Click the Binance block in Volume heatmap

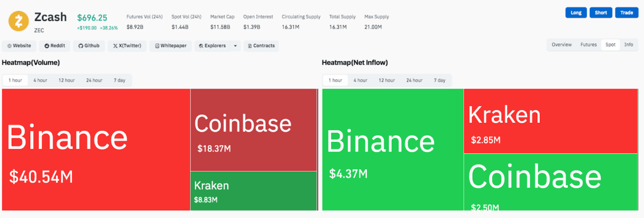(x=96, y=149)
